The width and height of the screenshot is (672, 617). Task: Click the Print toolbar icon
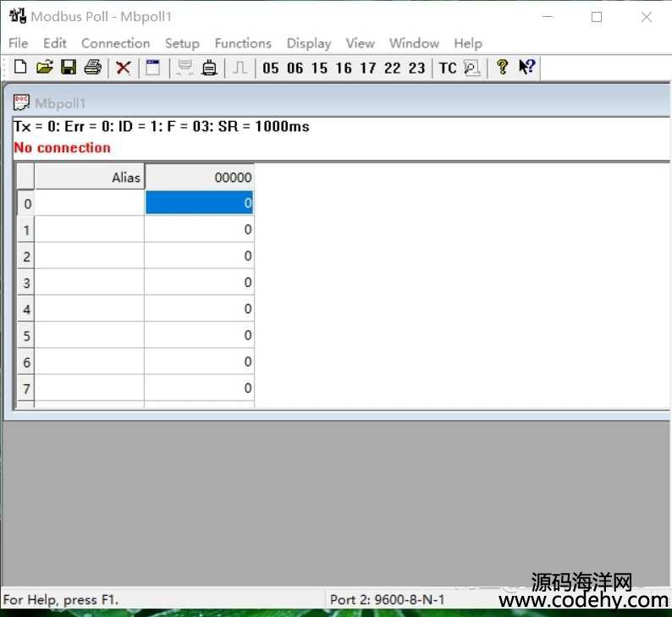(92, 67)
